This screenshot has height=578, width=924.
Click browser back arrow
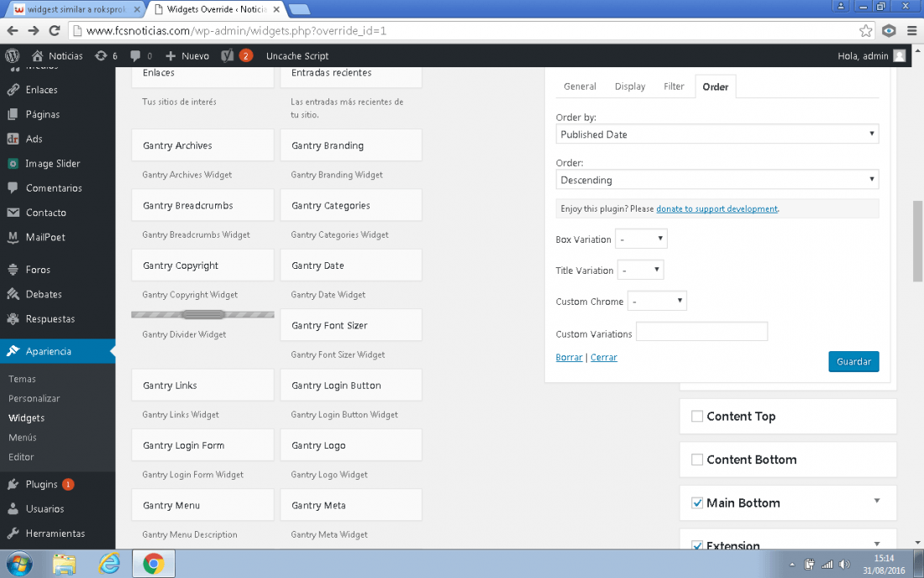13,30
